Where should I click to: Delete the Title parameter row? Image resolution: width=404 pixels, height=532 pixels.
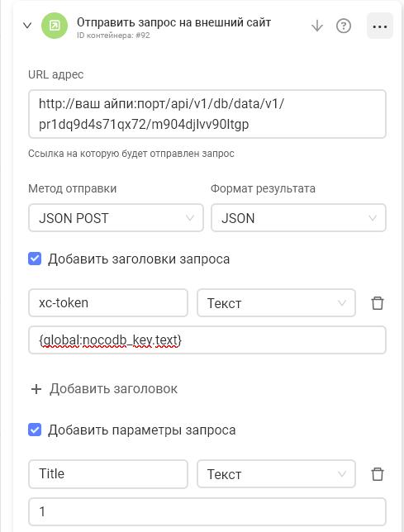[x=378, y=474]
